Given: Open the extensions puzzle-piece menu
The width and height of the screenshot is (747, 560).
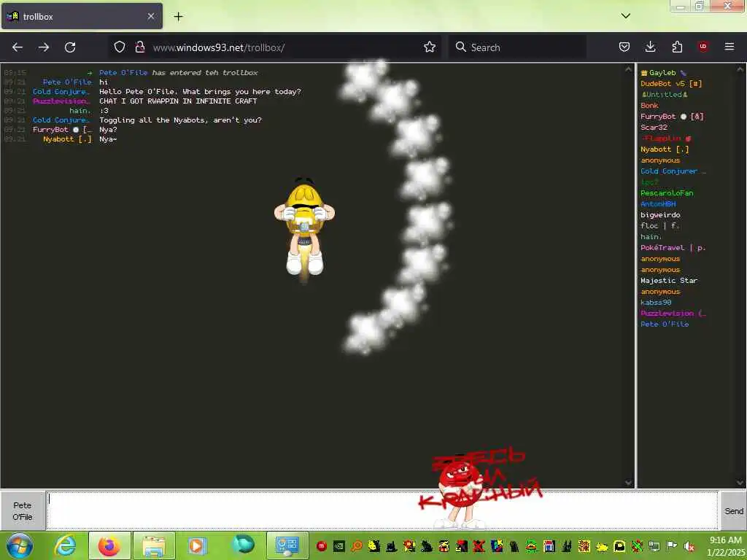Looking at the screenshot, I should click(677, 47).
